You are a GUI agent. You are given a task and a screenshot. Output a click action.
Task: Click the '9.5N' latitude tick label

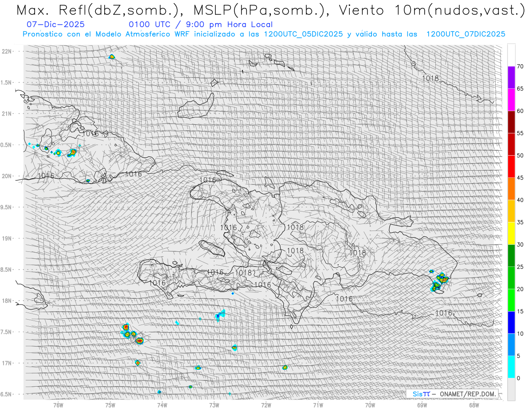tap(7, 207)
